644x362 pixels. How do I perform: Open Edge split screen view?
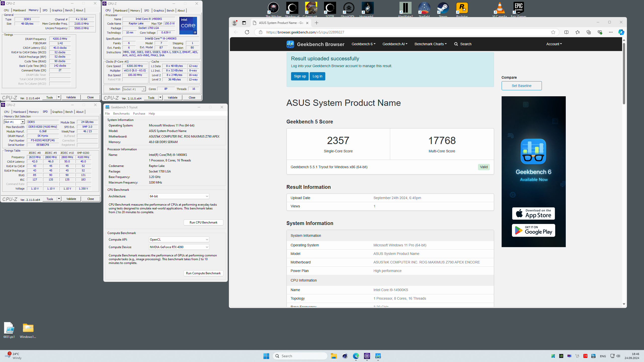[566, 32]
